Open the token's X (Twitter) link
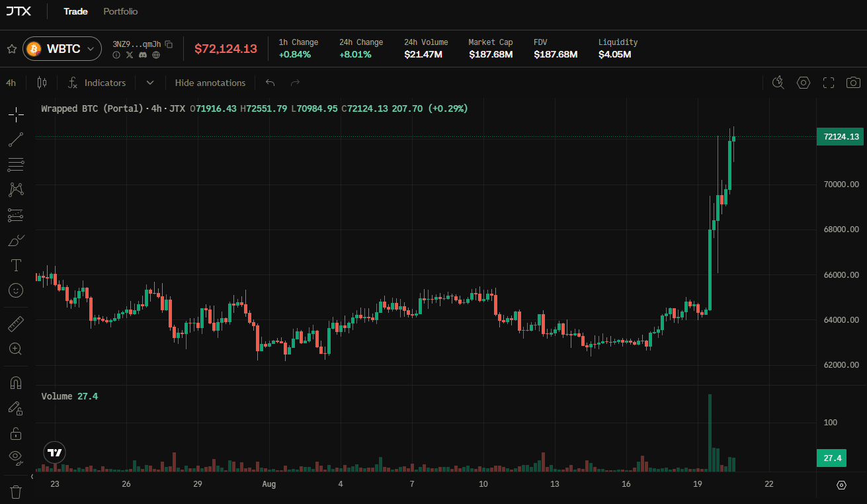This screenshot has height=504, width=867. tap(130, 55)
